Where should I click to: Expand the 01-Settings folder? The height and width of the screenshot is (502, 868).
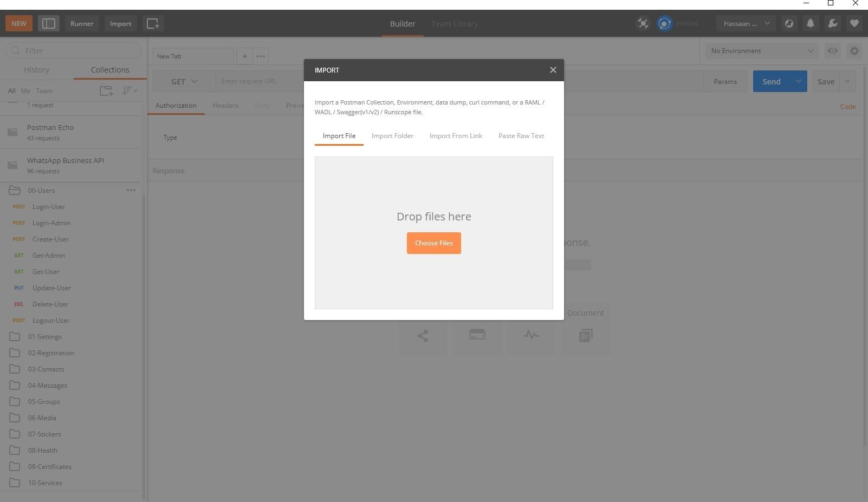click(x=44, y=337)
